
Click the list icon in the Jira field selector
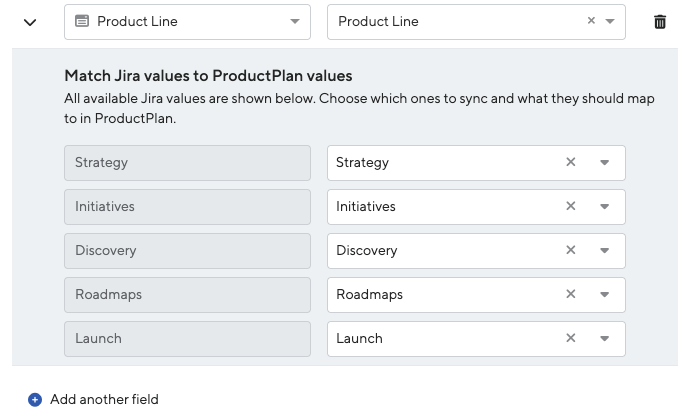(x=82, y=21)
